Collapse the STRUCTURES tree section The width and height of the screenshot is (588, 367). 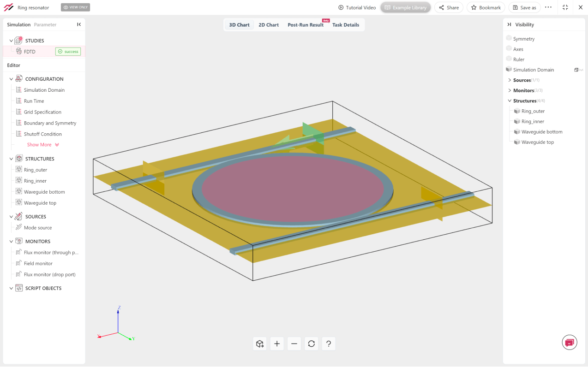click(12, 159)
